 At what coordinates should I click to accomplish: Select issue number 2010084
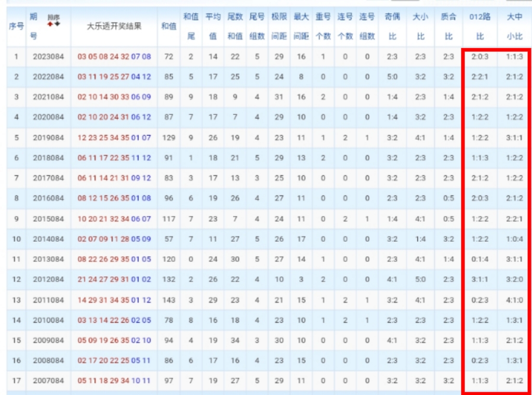pos(48,320)
